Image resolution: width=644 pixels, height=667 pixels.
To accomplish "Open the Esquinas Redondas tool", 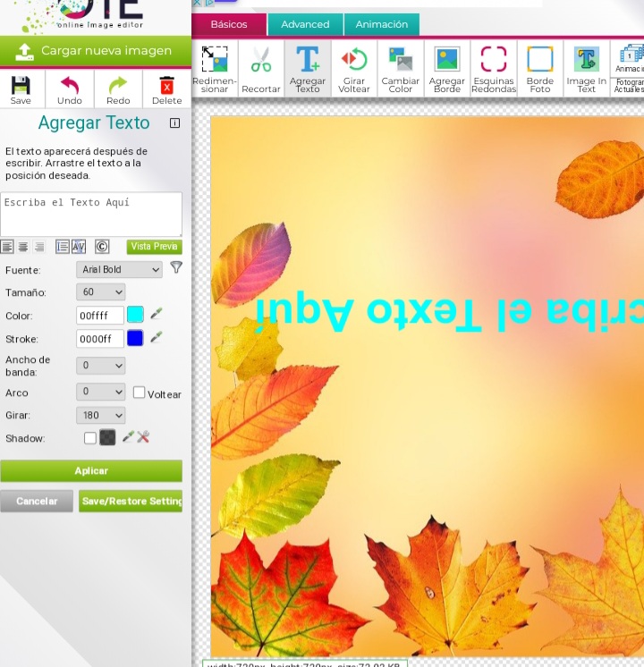I will 494,68.
